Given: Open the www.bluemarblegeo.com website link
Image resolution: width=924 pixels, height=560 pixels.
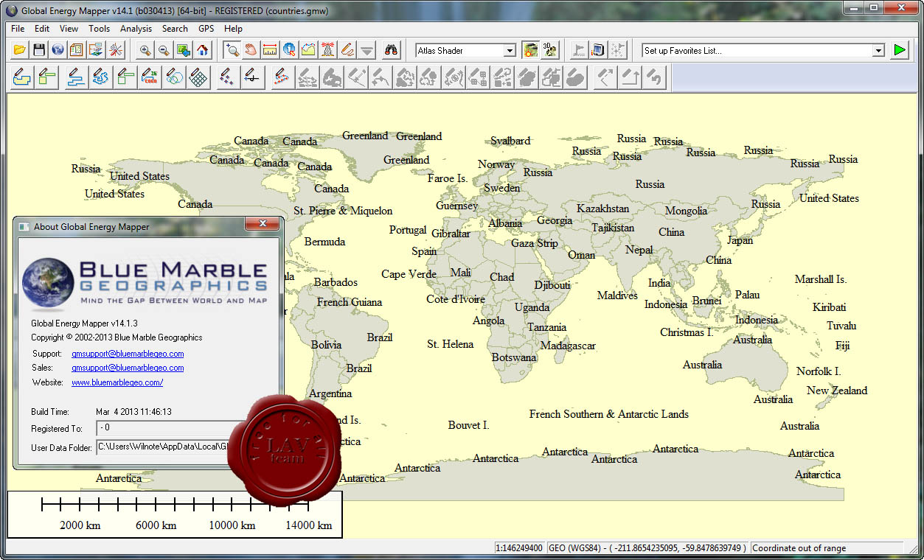Looking at the screenshot, I should (117, 382).
